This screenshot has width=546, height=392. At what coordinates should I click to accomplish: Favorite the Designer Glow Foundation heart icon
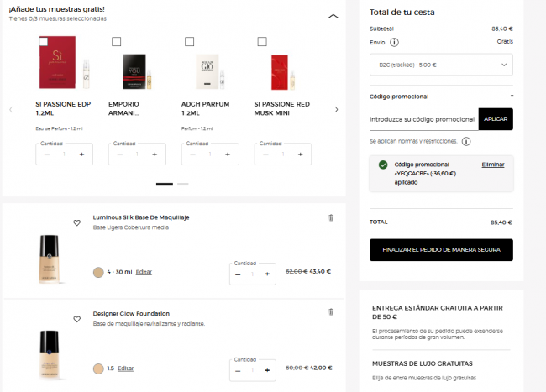pyautogui.click(x=77, y=317)
